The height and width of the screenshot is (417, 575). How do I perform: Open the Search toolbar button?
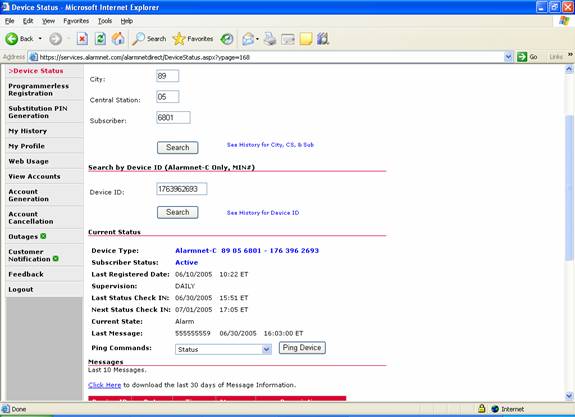149,39
